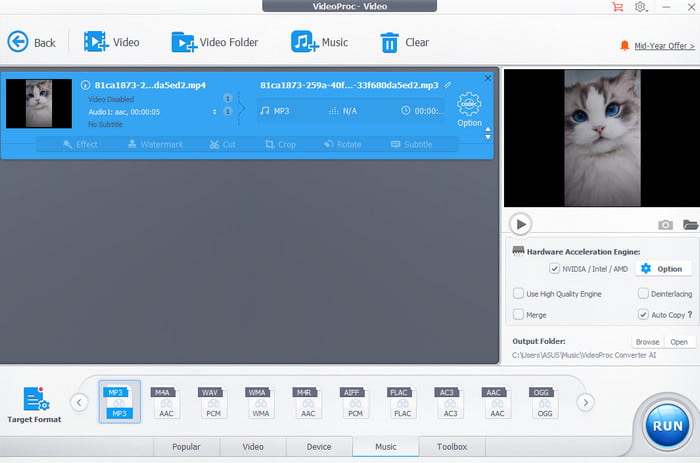The height and width of the screenshot is (463, 700).
Task: Open Target Format settings
Action: [x=34, y=405]
